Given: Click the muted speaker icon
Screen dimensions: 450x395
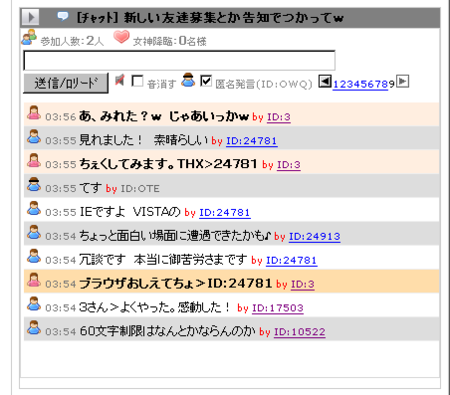Looking at the screenshot, I should pyautogui.click(x=120, y=80).
